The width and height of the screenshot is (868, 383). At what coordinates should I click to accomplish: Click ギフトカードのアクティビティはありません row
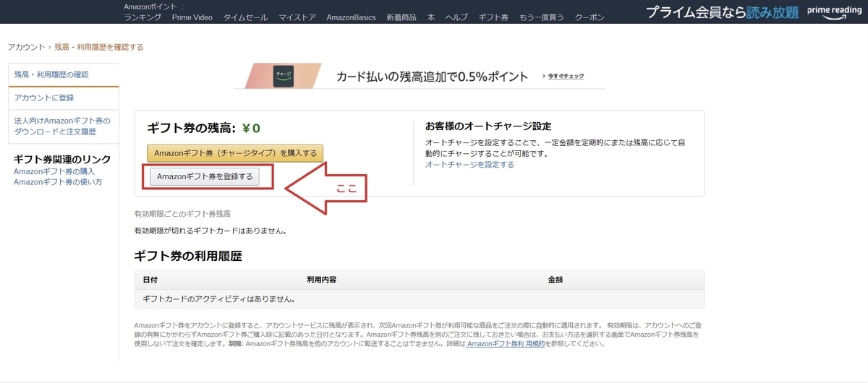[420, 298]
